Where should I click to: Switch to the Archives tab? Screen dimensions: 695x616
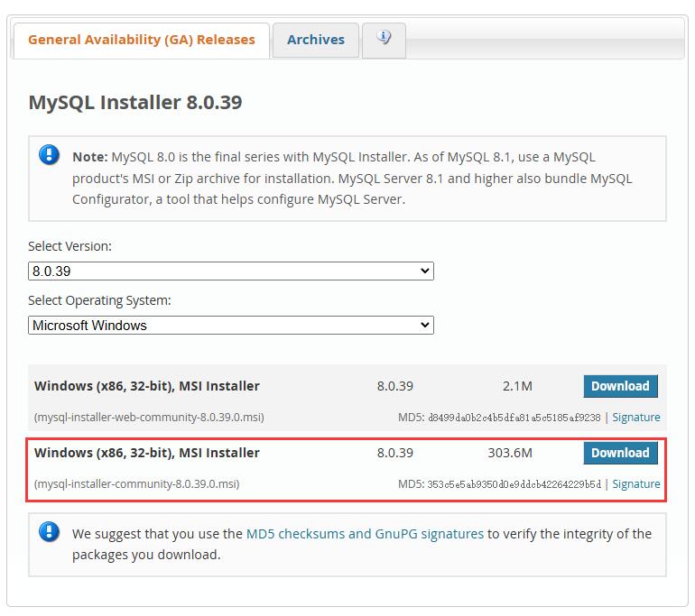point(316,40)
